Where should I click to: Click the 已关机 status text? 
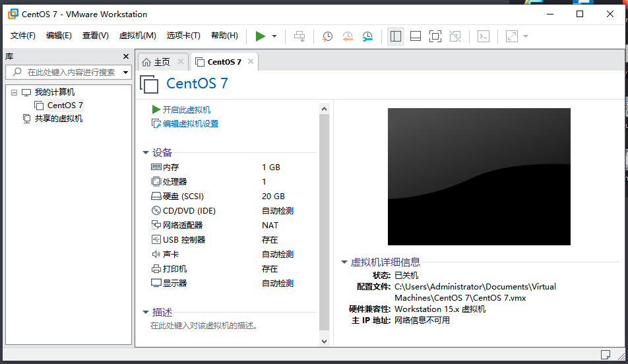406,276
